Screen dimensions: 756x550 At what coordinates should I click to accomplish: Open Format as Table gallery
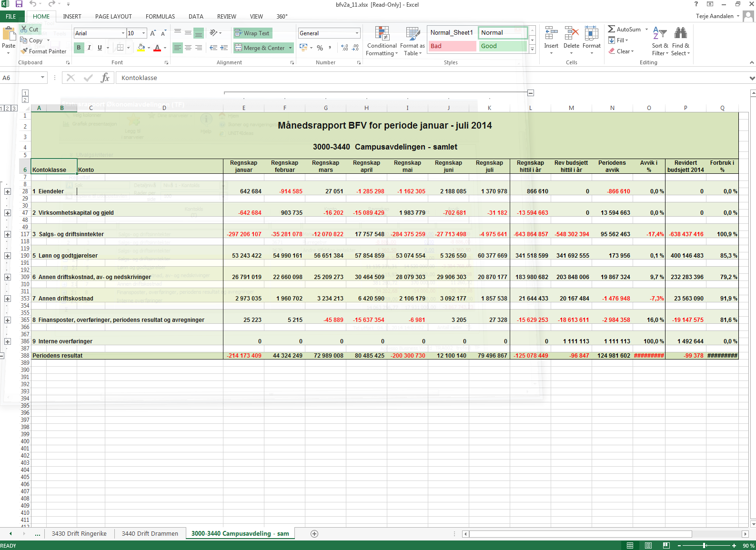click(413, 41)
